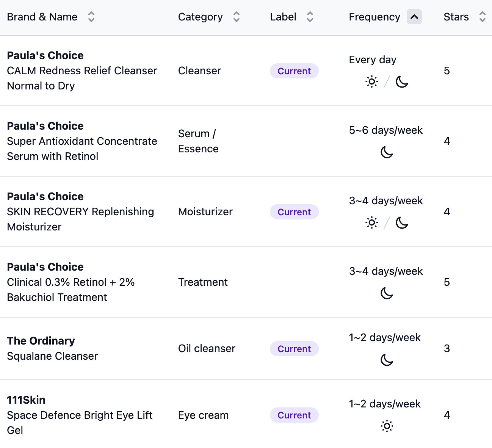Screen dimensions: 492x448
Task: Click moon icon in Super Antioxidant Serum row
Action: click(387, 152)
